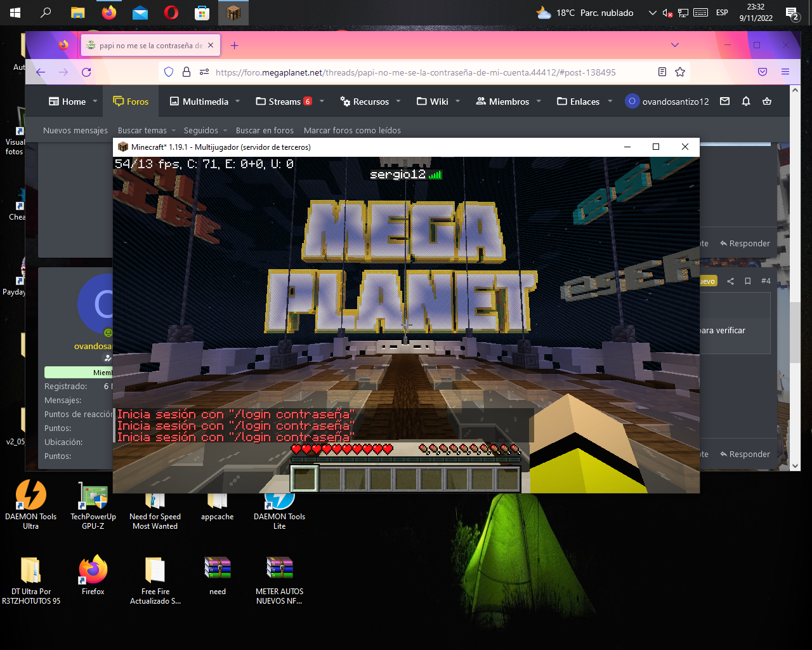Open Reader View in address bar

[x=662, y=72]
